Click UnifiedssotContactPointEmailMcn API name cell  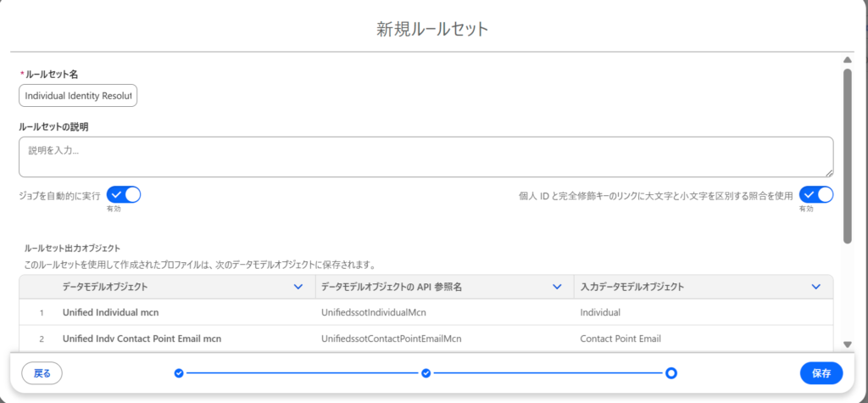tap(391, 339)
